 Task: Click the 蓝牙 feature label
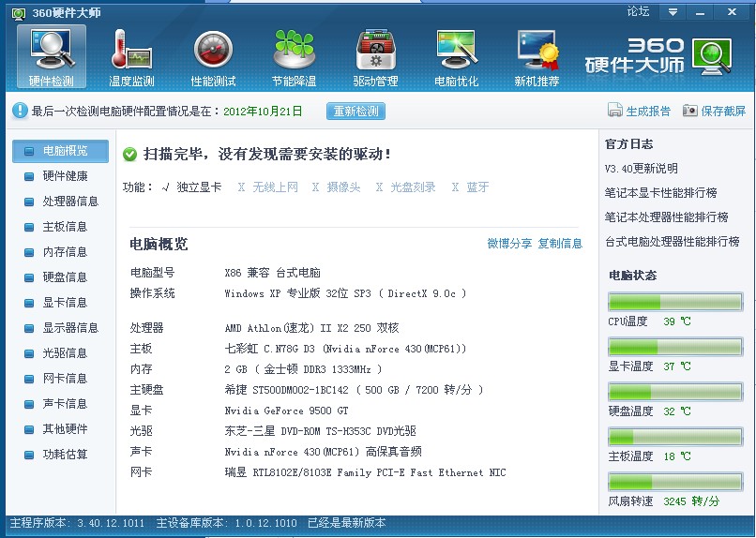click(477, 187)
